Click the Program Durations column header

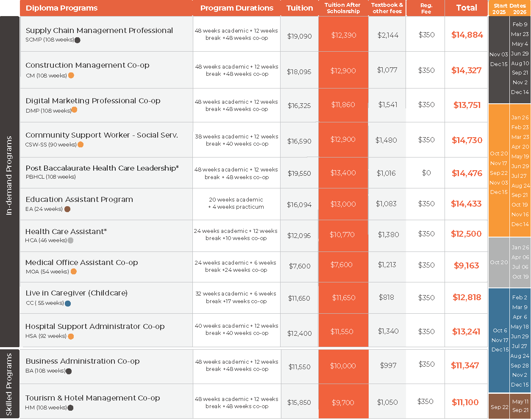pyautogui.click(x=236, y=8)
